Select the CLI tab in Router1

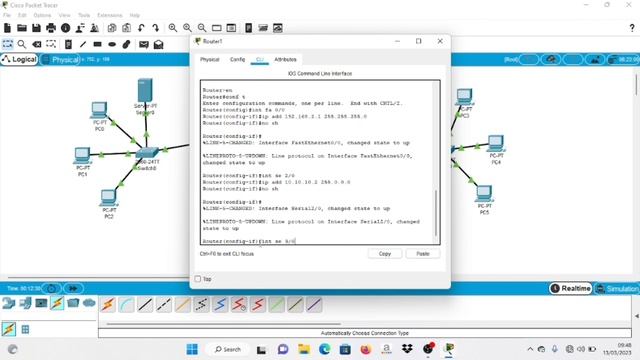click(260, 60)
